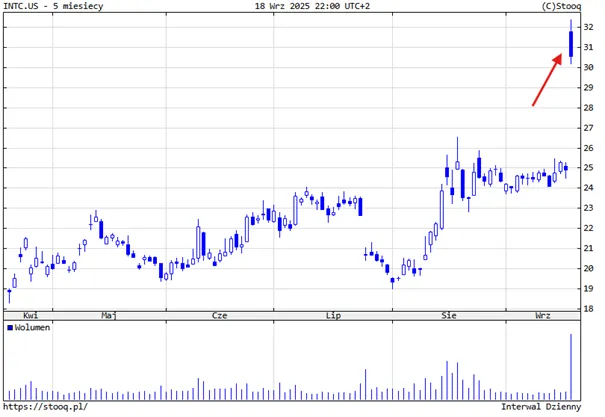Click the (C)Stooq copyright label
605x417 pixels.
(561, 6)
